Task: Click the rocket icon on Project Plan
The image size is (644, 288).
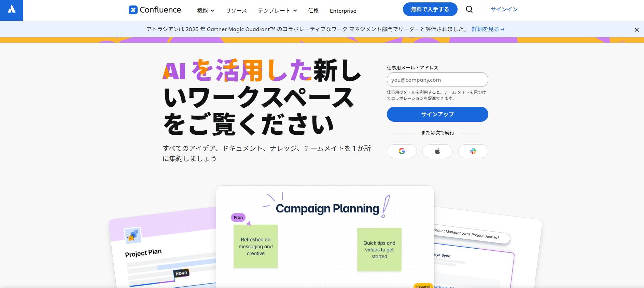Action: coord(132,235)
